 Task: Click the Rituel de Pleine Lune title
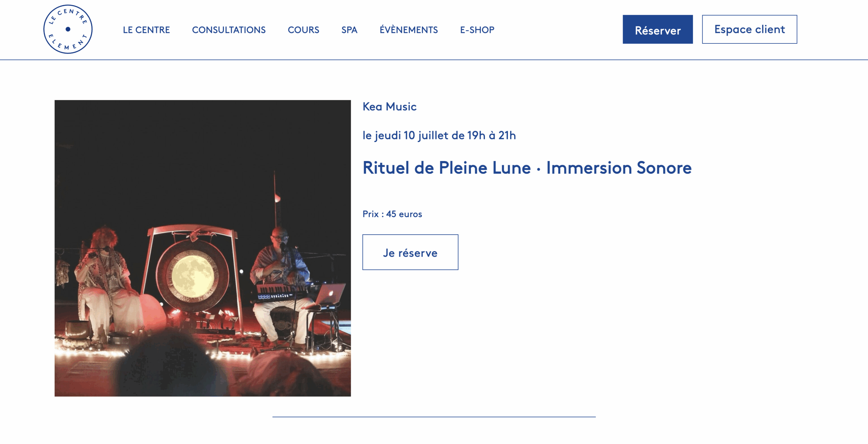[x=527, y=167]
